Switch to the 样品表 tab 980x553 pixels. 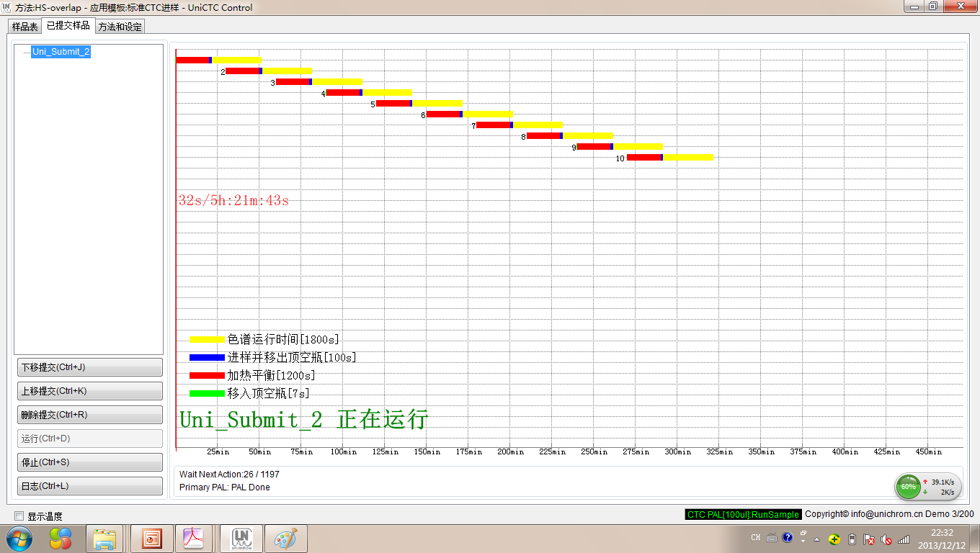tap(24, 27)
